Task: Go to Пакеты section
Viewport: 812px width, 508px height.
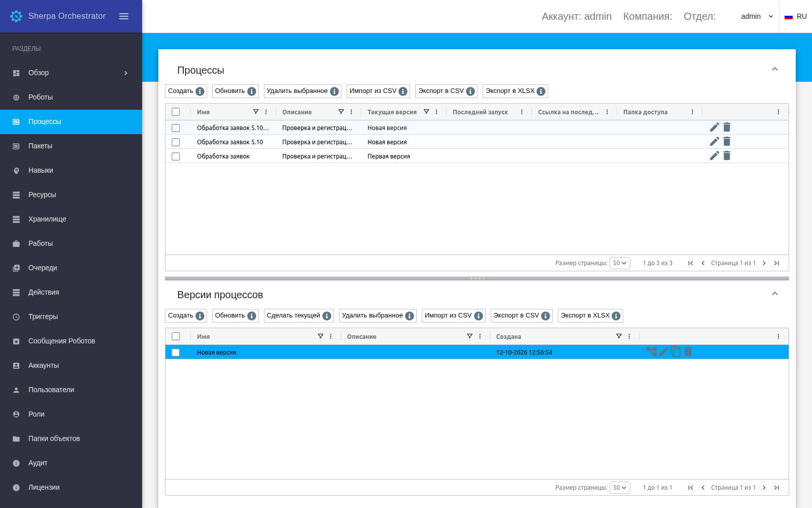Action: (x=71, y=146)
